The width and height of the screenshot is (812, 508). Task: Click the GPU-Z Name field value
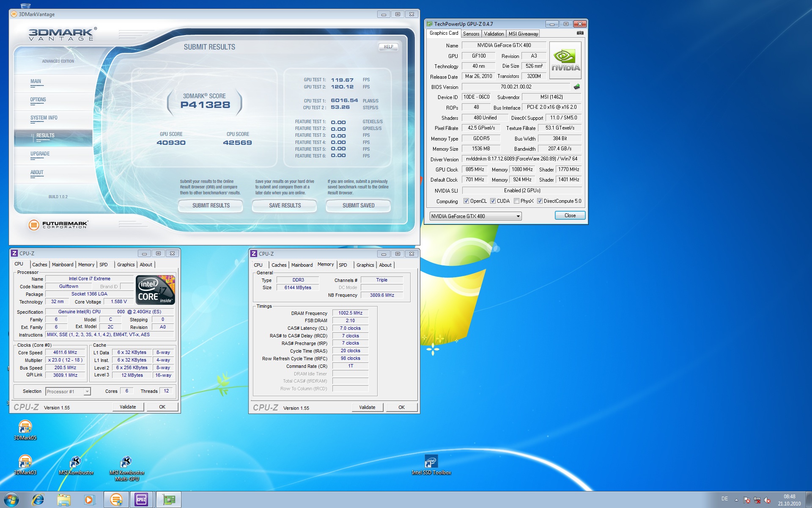[x=504, y=45]
